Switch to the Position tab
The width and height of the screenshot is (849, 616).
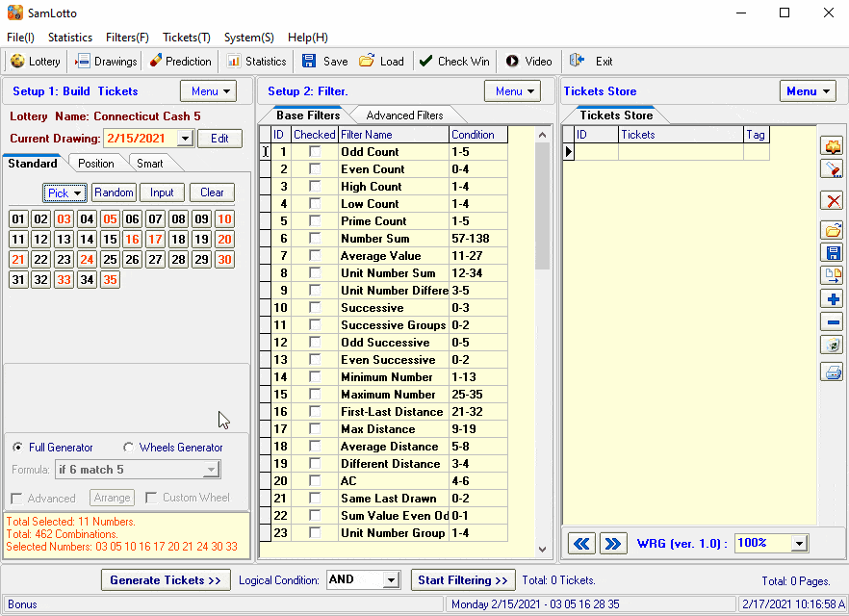pyautogui.click(x=96, y=164)
